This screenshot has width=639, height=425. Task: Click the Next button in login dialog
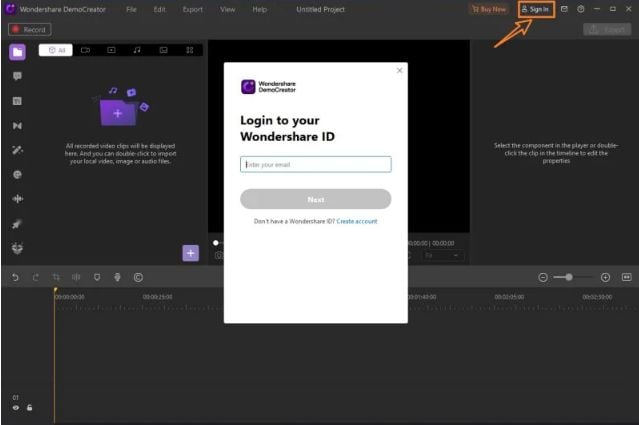pyautogui.click(x=316, y=199)
